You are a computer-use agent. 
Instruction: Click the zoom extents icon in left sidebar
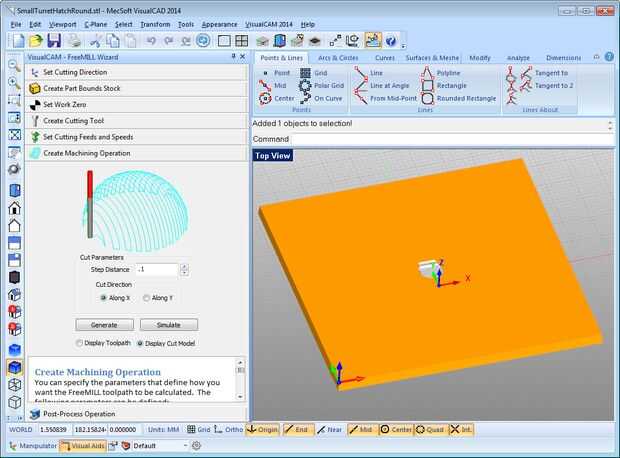(x=14, y=135)
